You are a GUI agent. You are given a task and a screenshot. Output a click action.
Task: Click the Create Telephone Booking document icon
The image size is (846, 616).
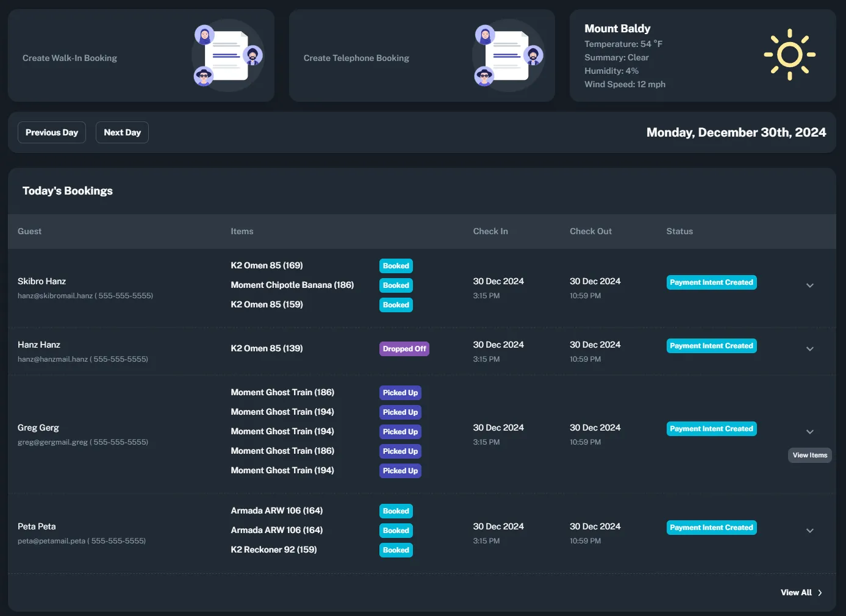coord(509,56)
